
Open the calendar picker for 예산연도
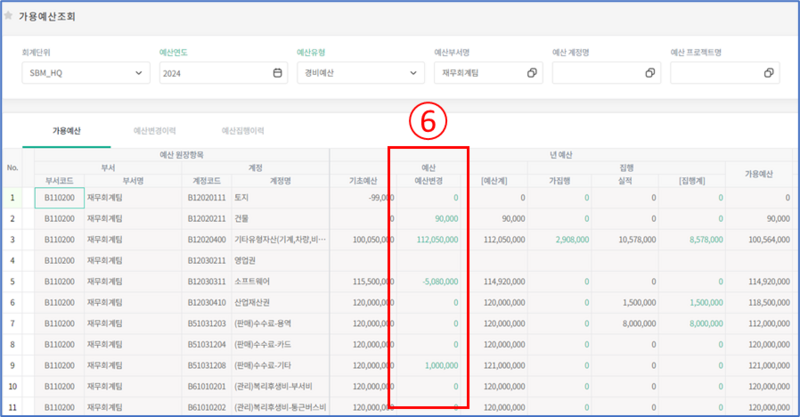pos(278,73)
